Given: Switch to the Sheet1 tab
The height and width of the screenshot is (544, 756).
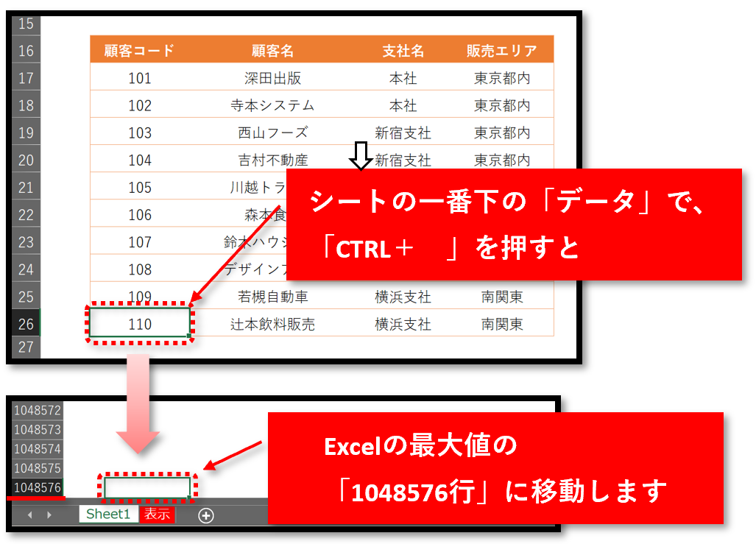Looking at the screenshot, I should (x=107, y=515).
